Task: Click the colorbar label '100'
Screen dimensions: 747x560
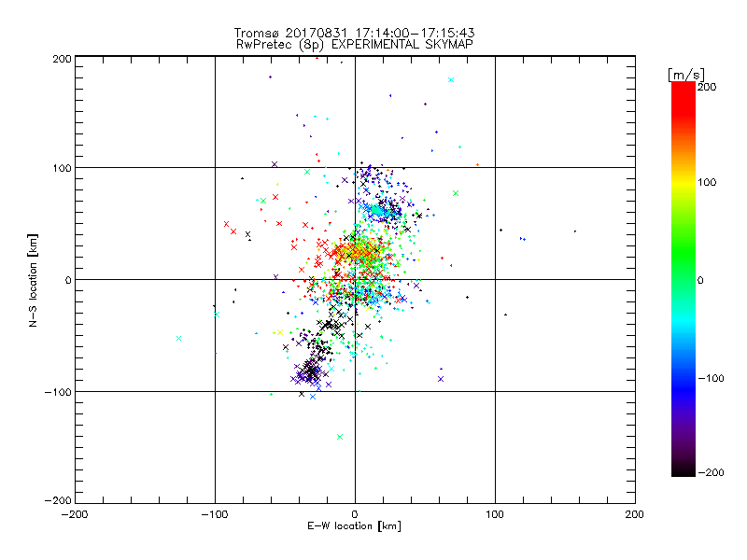Action: point(707,182)
